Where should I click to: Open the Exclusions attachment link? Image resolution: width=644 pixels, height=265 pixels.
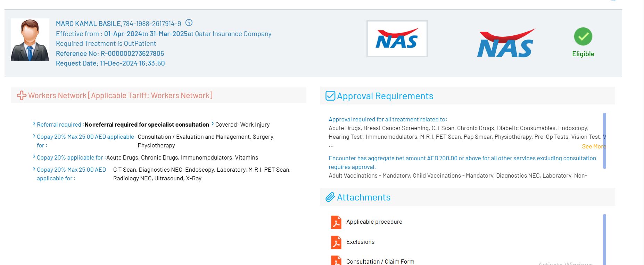tap(360, 242)
